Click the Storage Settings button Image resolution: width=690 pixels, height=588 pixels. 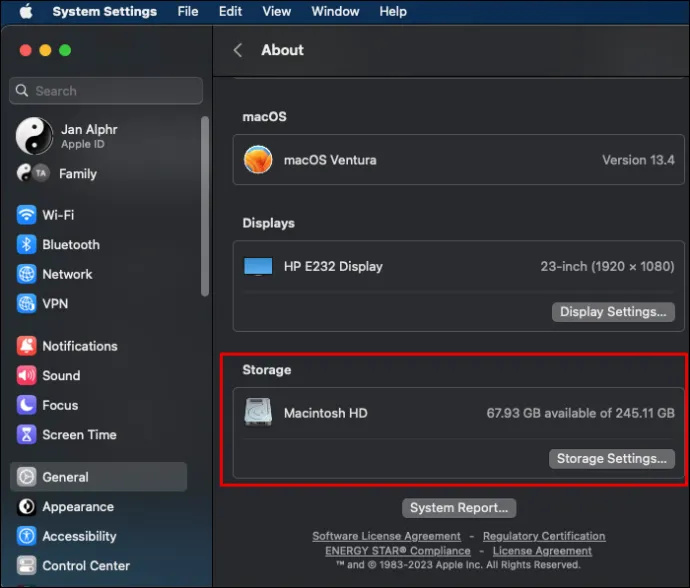click(612, 459)
